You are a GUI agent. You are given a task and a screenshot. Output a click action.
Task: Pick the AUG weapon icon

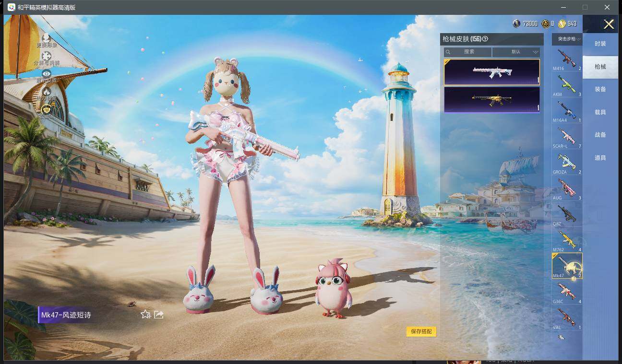567,188
